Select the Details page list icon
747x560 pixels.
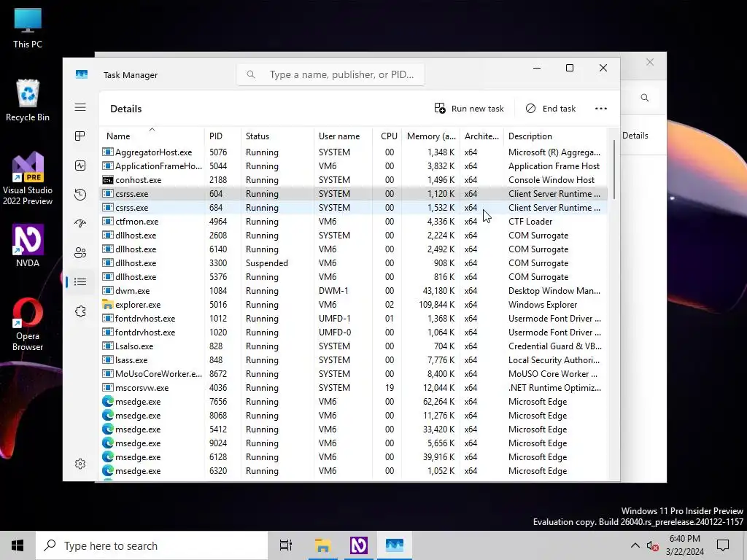(x=80, y=282)
